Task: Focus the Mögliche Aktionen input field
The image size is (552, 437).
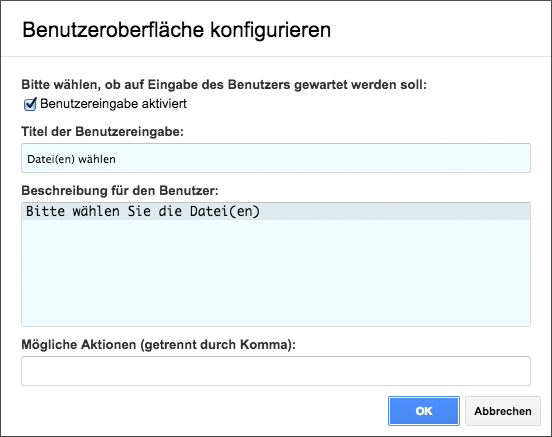Action: [x=276, y=371]
